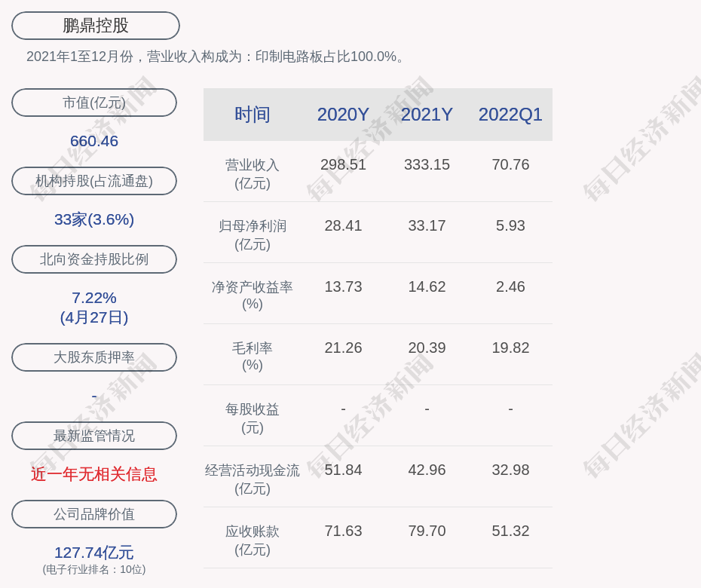
Task: Select the 归母净利润 row label
Action: click(252, 226)
